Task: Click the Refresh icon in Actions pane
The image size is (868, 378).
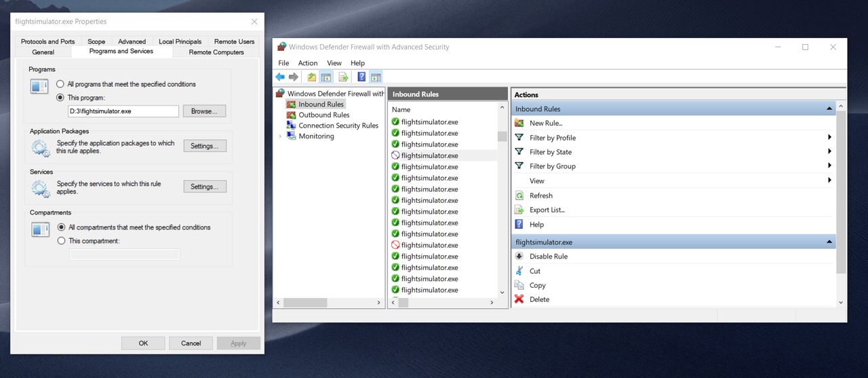Action: (519, 195)
